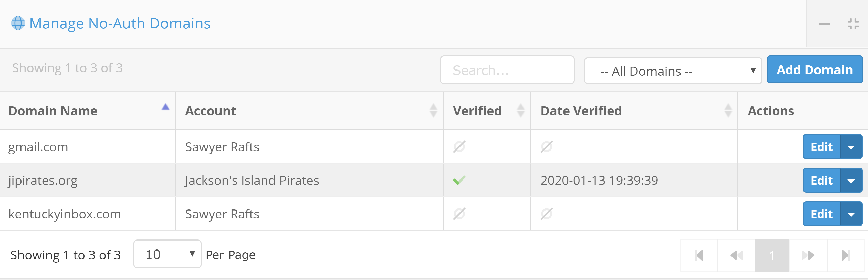Click into the Search field
The width and height of the screenshot is (868, 280).
click(507, 70)
